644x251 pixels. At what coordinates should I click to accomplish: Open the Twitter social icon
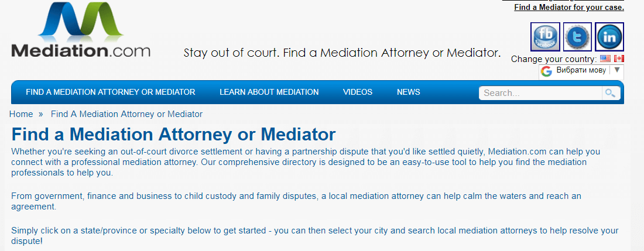pyautogui.click(x=577, y=36)
